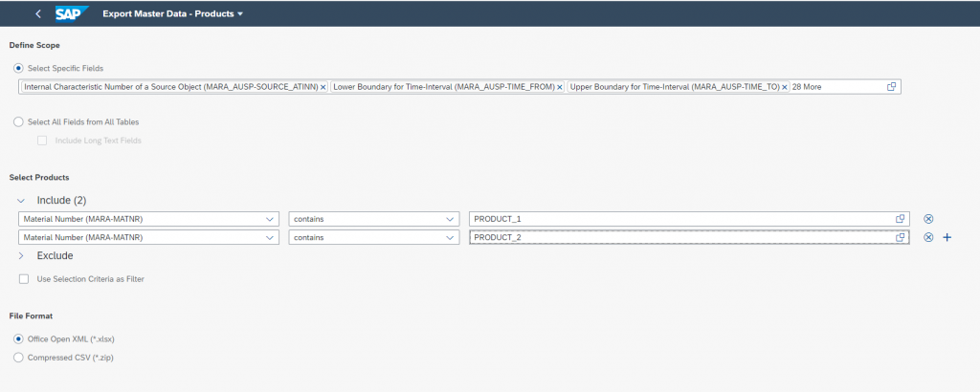Expand the Exclude section
The image size is (980, 392).
pos(21,256)
